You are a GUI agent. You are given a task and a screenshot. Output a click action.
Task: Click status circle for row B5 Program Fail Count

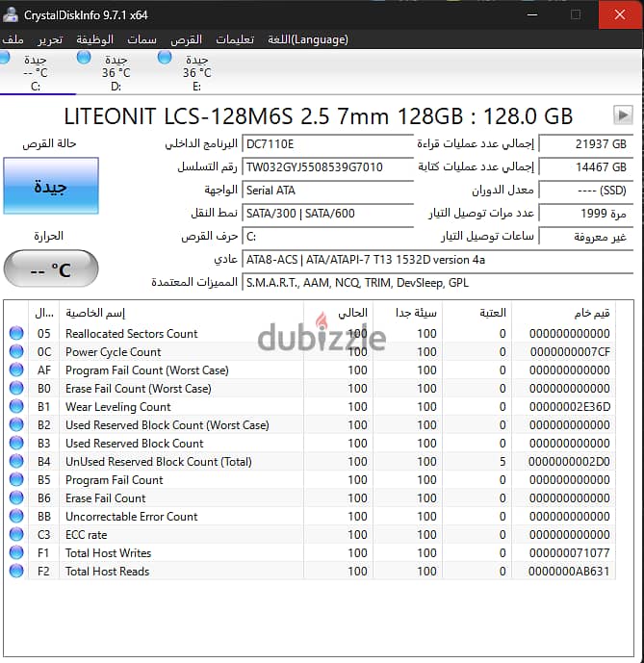(16, 479)
